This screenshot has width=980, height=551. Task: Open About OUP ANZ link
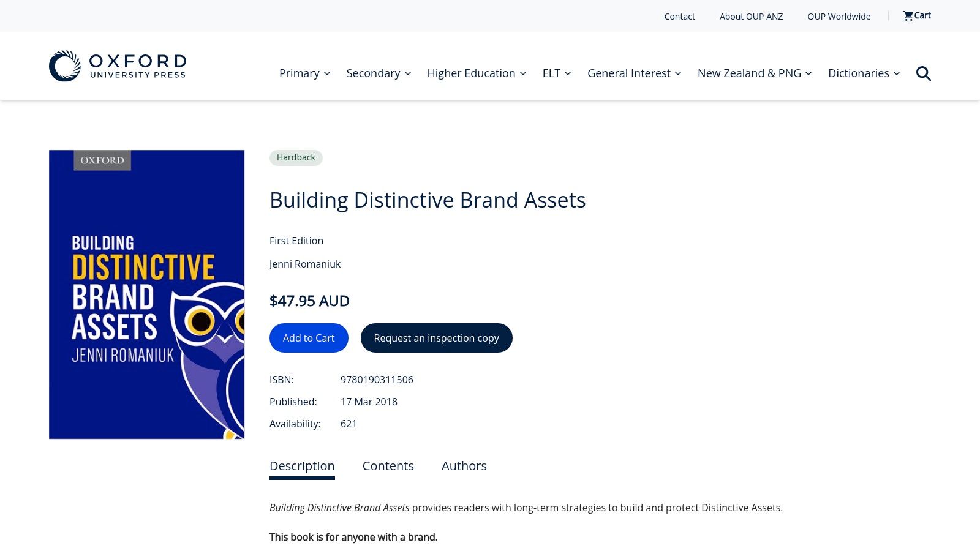click(752, 17)
